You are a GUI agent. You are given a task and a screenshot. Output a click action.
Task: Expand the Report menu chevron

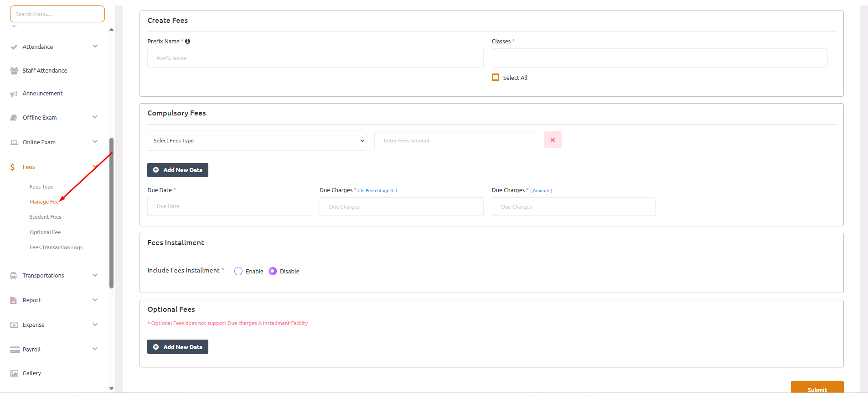tap(95, 300)
